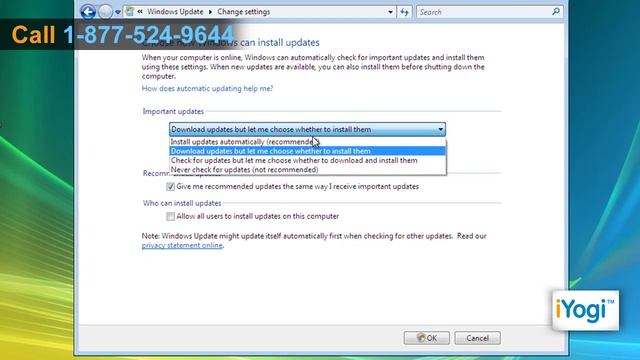Select 'Never check for updates (not recommended)'
The width and height of the screenshot is (640, 360).
click(x=307, y=170)
